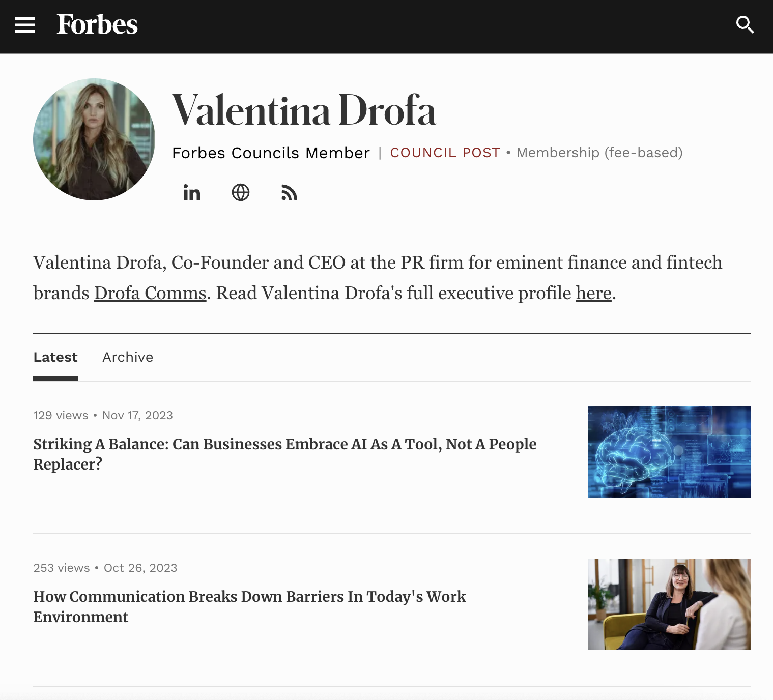Open the hamburger navigation menu

[25, 25]
